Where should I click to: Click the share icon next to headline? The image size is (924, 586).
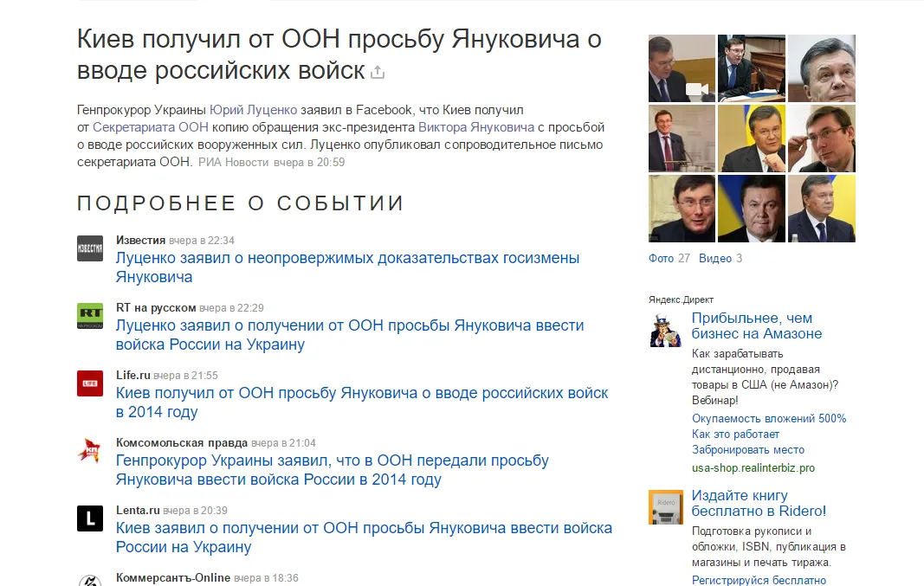pyautogui.click(x=378, y=73)
